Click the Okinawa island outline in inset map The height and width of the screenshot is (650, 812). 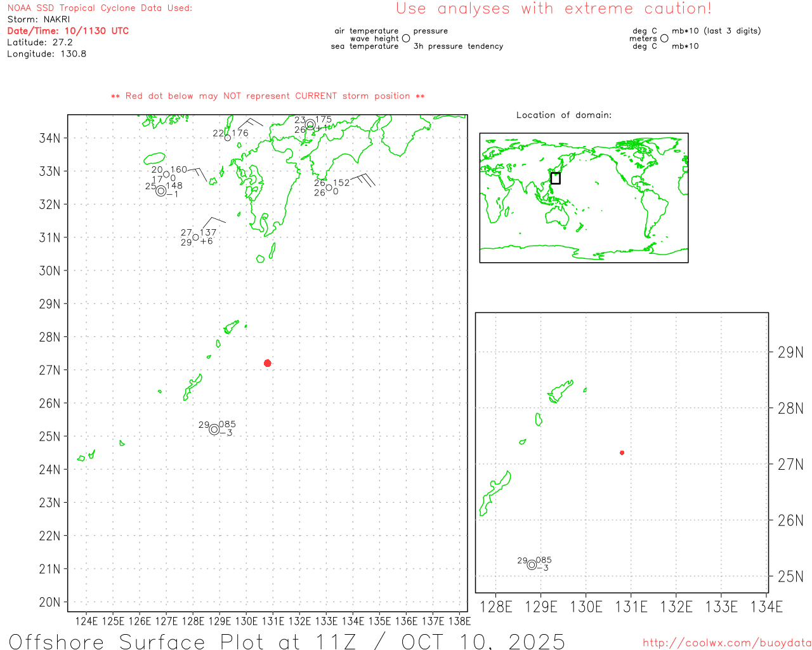(495, 493)
